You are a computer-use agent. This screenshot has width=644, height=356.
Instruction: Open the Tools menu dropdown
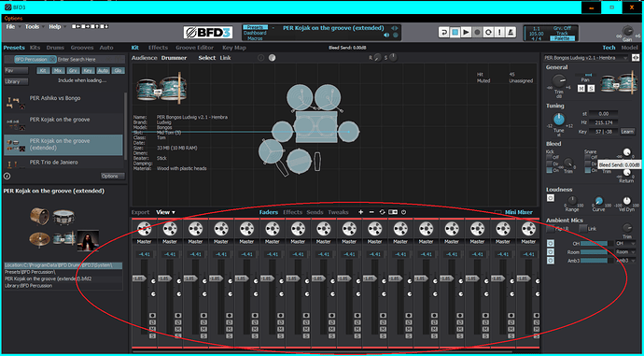coord(35,27)
